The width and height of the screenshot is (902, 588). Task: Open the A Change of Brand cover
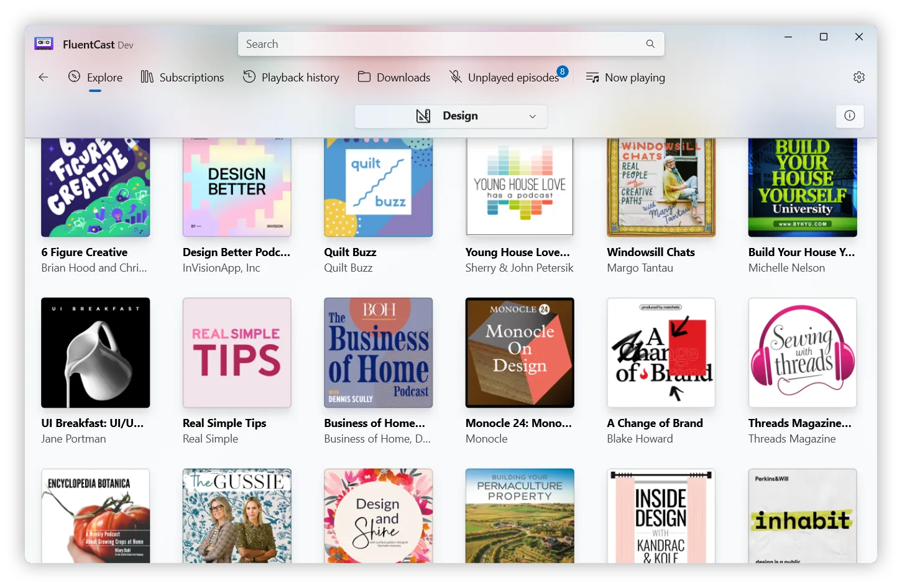point(661,352)
